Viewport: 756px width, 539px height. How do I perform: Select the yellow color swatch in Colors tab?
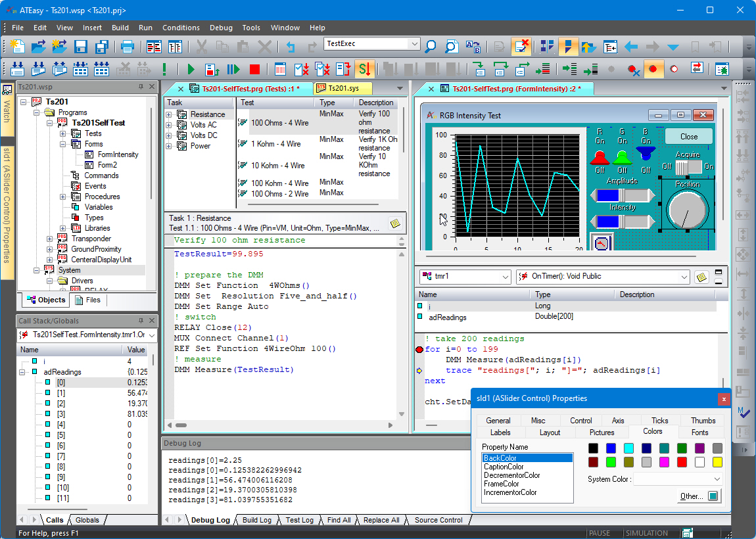pos(717,462)
